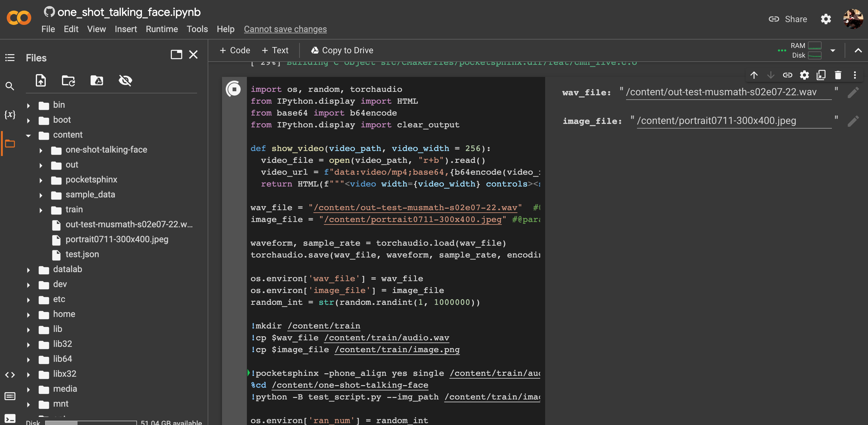
Task: Expand the out folder
Action: pyautogui.click(x=41, y=165)
